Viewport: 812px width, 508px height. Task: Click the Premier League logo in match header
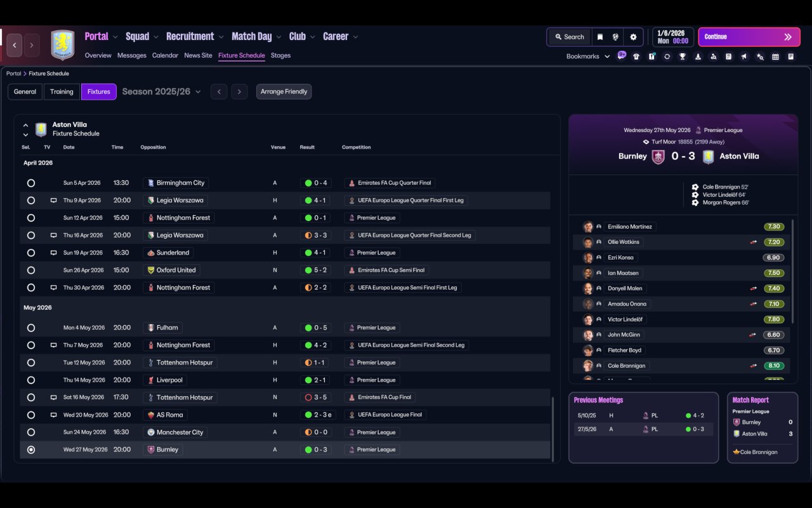tap(698, 130)
